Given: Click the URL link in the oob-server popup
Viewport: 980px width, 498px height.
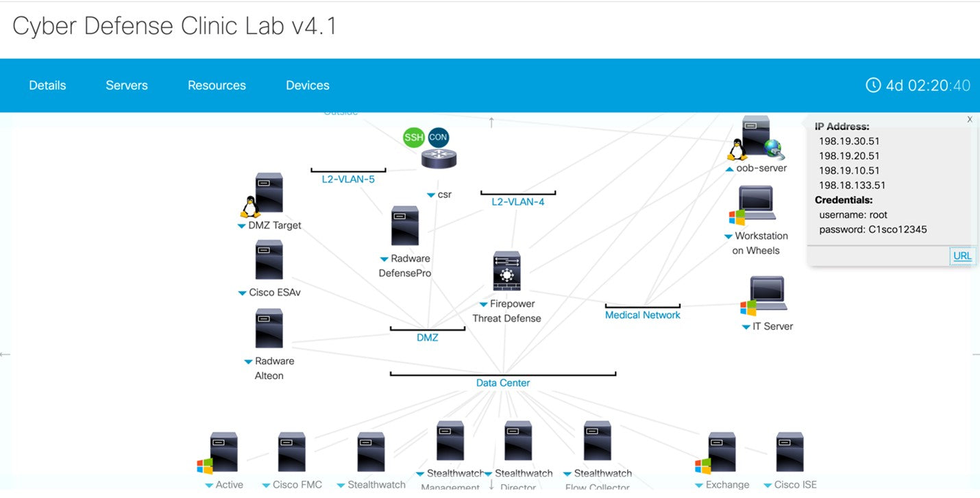Looking at the screenshot, I should tap(961, 256).
